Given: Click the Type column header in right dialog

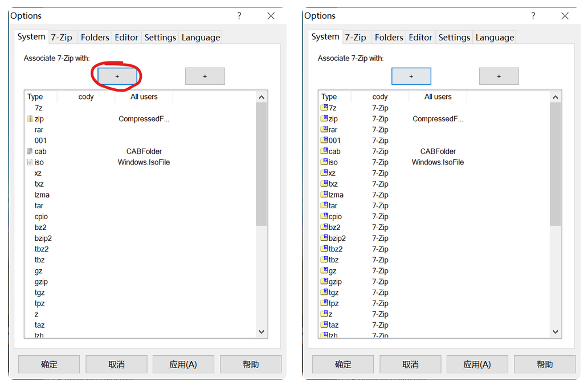Looking at the screenshot, I should (329, 97).
